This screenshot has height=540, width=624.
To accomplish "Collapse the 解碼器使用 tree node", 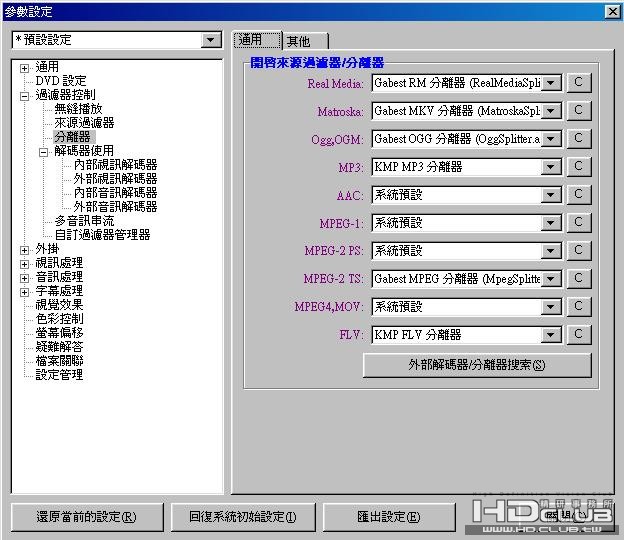I will 43,152.
